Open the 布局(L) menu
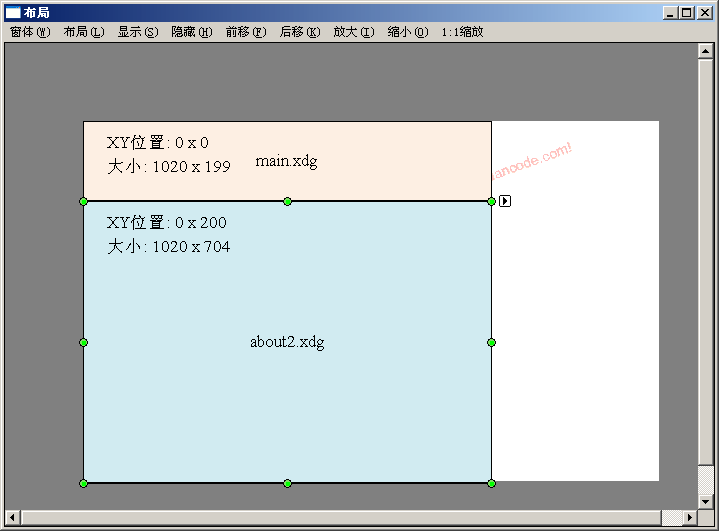The image size is (719, 531). (x=83, y=32)
